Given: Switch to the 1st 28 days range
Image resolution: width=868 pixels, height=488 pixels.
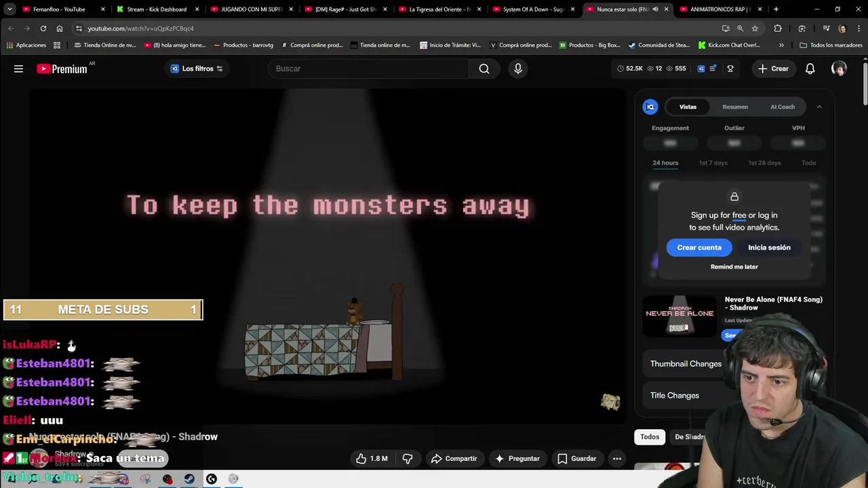Looking at the screenshot, I should tap(764, 163).
